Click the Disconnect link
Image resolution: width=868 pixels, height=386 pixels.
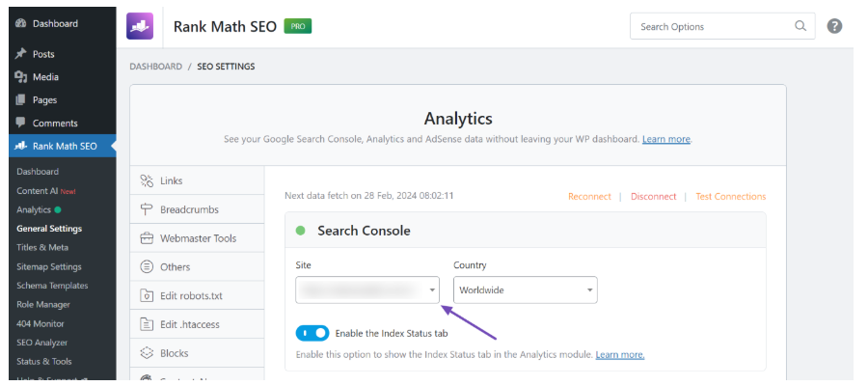653,196
